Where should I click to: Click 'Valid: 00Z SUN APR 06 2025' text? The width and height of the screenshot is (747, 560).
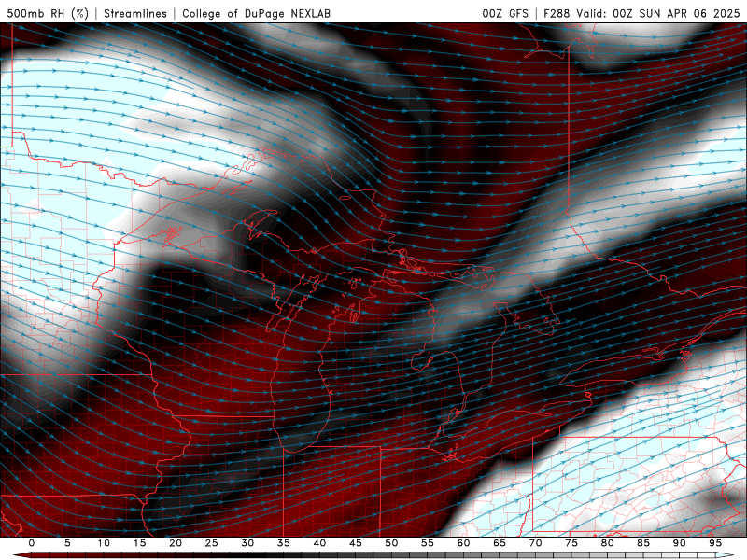(x=658, y=13)
